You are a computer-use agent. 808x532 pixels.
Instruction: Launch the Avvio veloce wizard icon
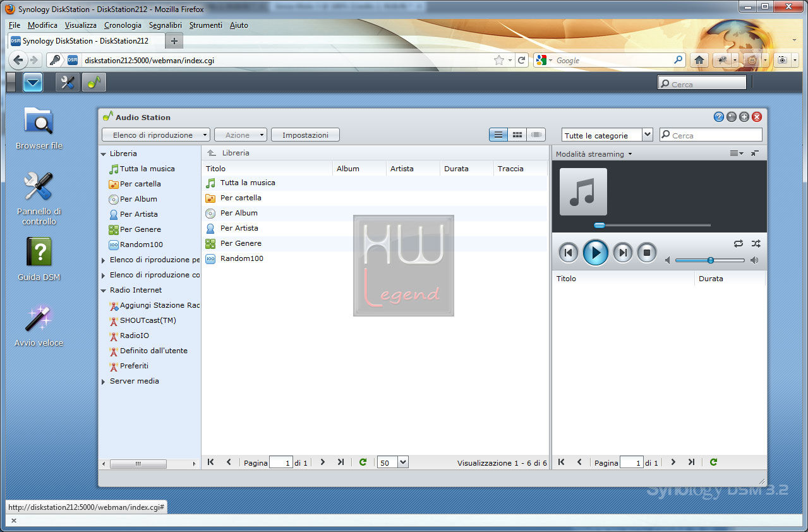39,326
